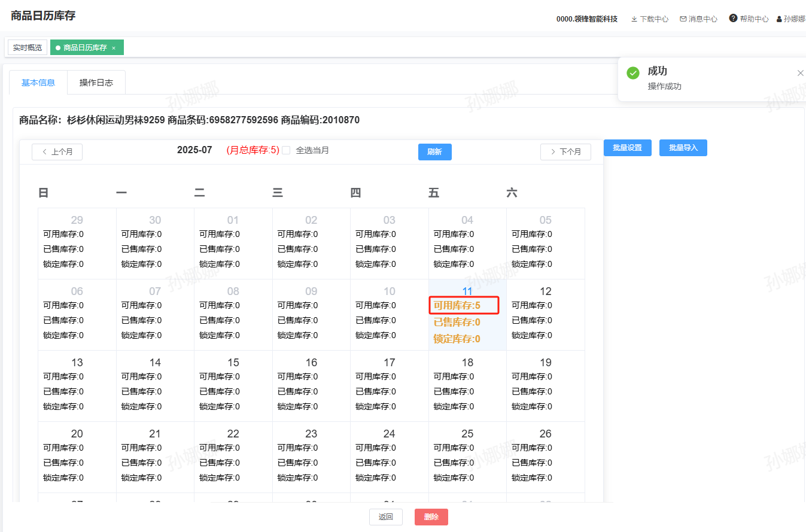Select calendar date 20

77,434
